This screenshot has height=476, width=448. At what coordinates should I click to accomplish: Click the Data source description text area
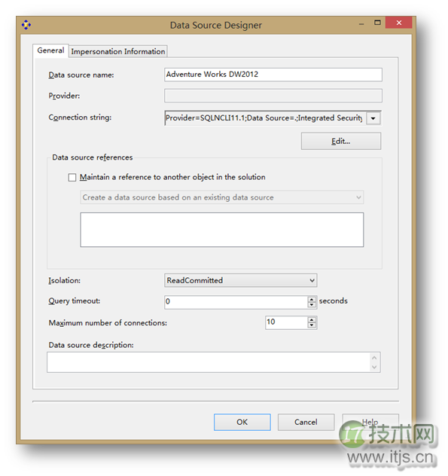click(209, 362)
